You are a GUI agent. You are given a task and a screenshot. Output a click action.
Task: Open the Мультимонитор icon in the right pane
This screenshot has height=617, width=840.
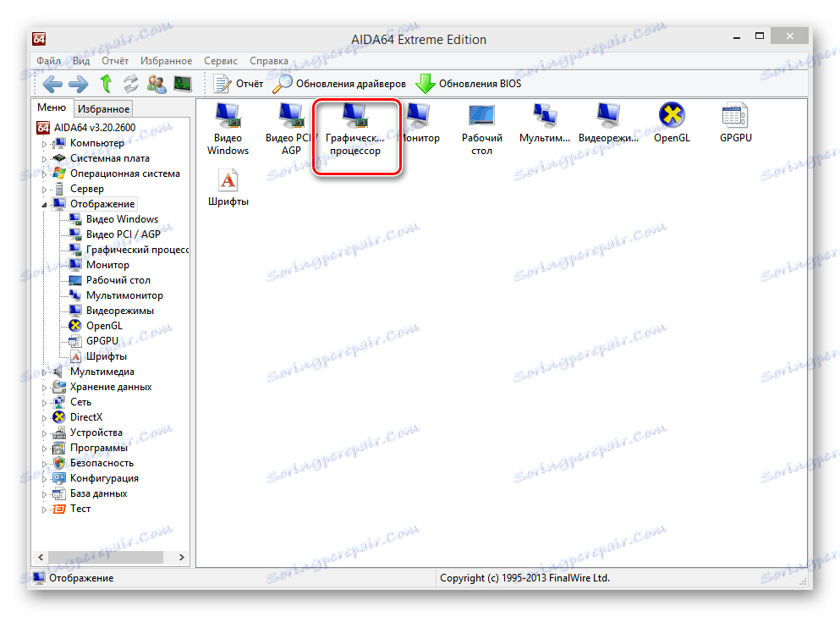545,124
